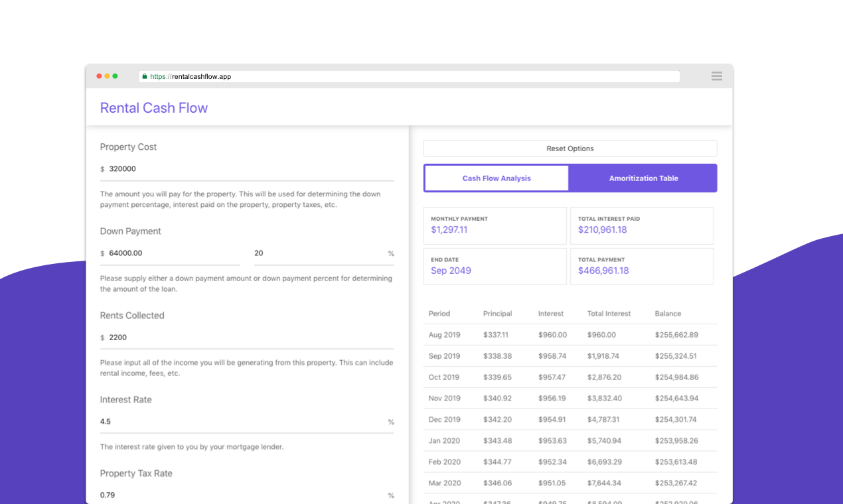Click the green traffic light window control
Screen dimensions: 843x504
[x=115, y=76]
